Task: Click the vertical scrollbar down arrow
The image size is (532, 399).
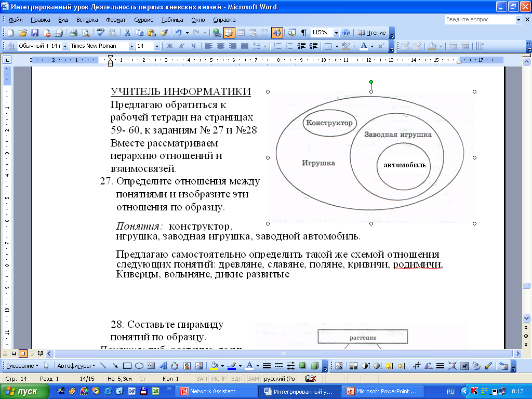Action: (x=526, y=318)
